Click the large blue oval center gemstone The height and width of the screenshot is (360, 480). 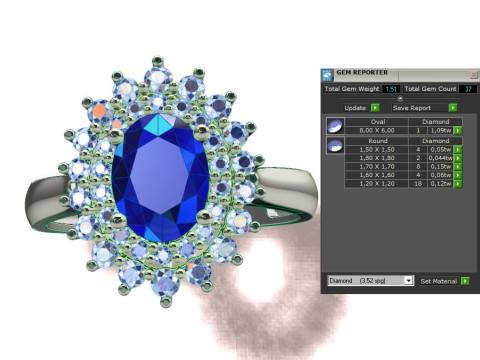160,177
